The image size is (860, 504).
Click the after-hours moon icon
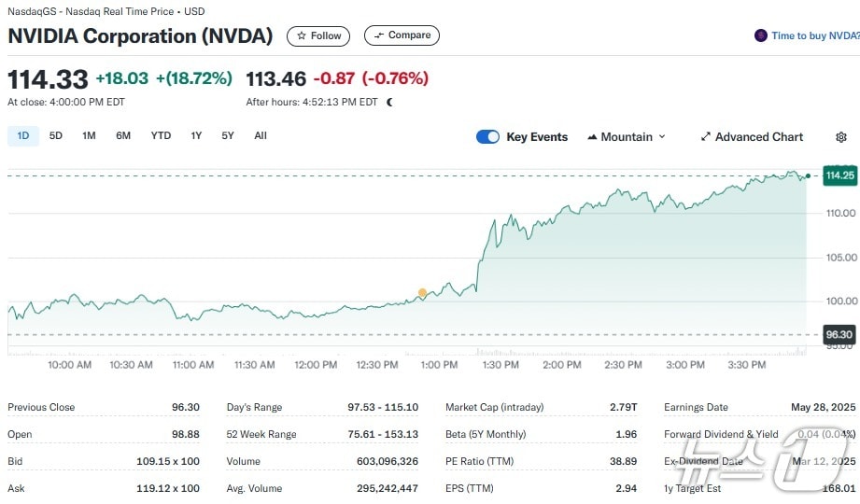[x=389, y=102]
